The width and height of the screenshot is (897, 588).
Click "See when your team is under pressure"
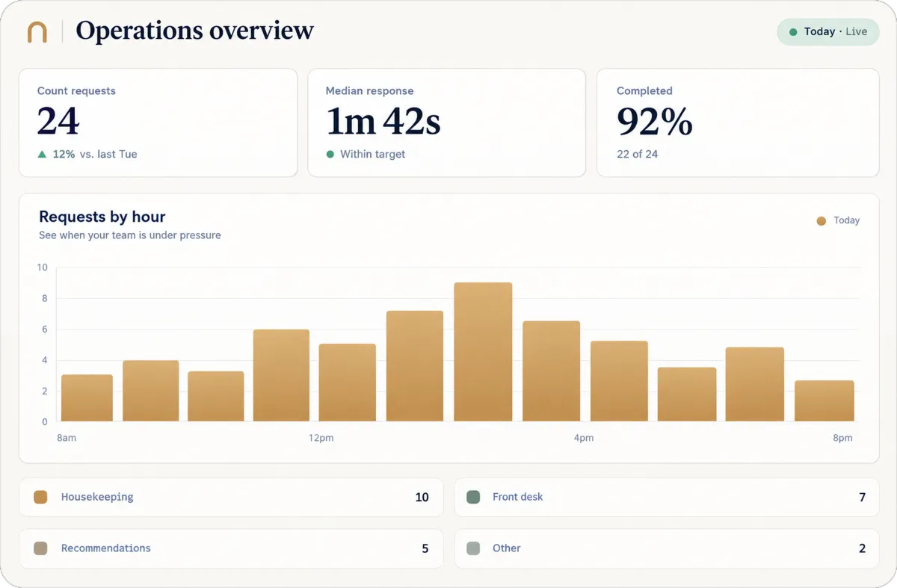point(130,235)
